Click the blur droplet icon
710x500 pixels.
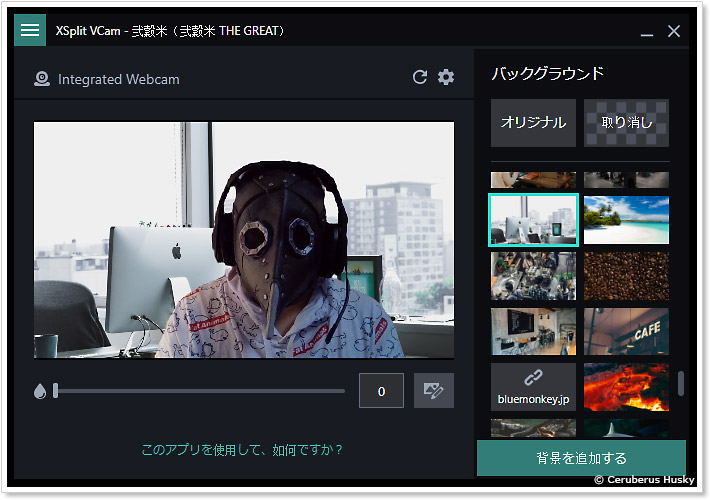pos(40,391)
